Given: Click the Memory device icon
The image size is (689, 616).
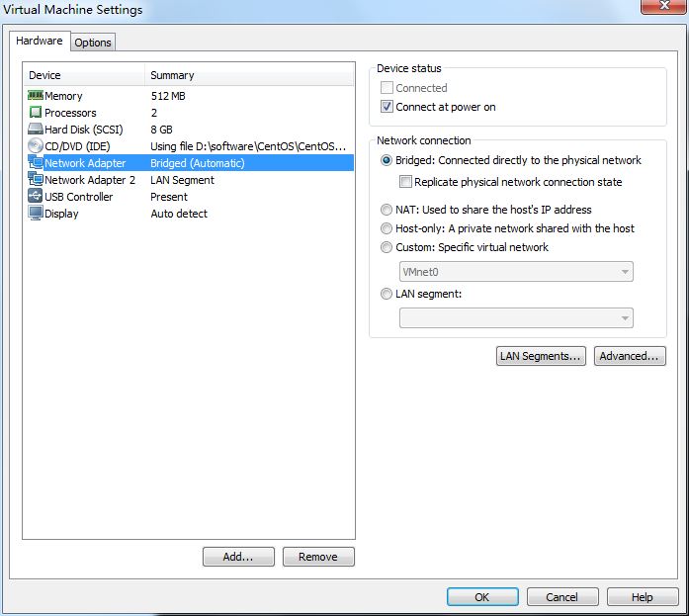Looking at the screenshot, I should coord(36,95).
